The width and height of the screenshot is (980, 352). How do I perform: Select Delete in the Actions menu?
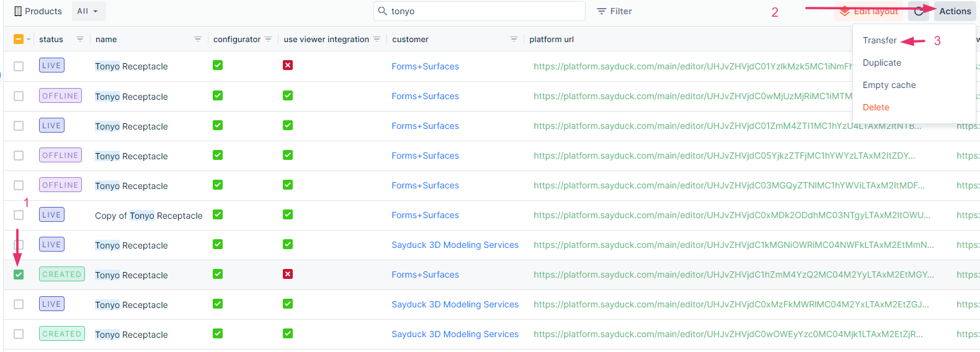pyautogui.click(x=876, y=107)
